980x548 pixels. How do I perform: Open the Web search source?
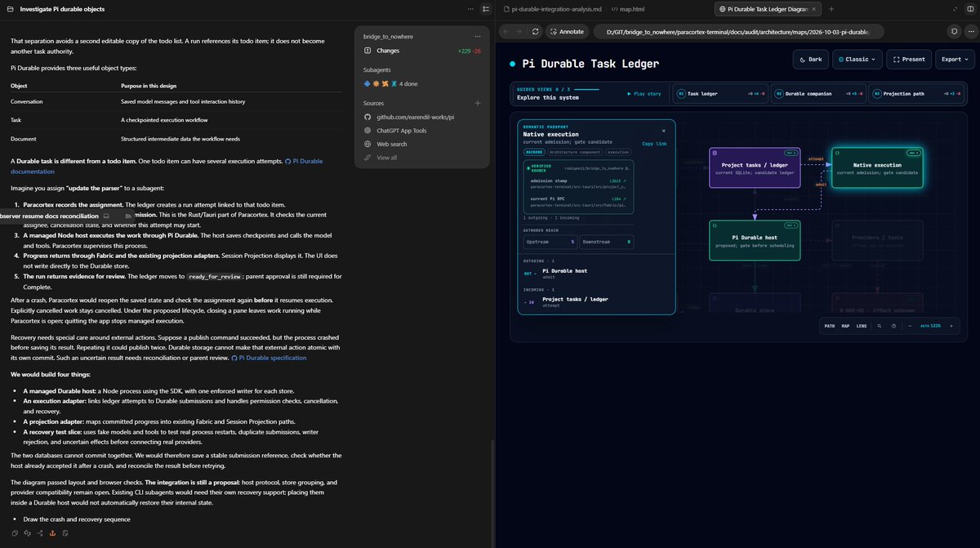421,144
